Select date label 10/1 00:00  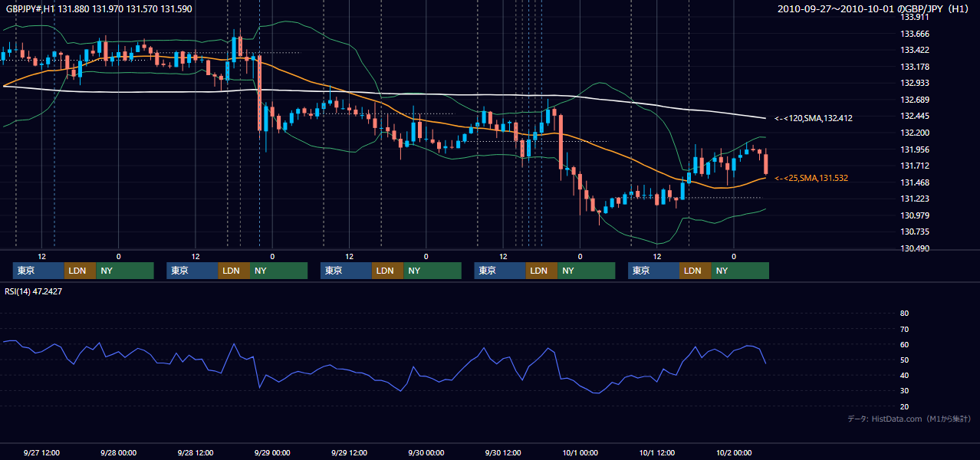[580, 452]
